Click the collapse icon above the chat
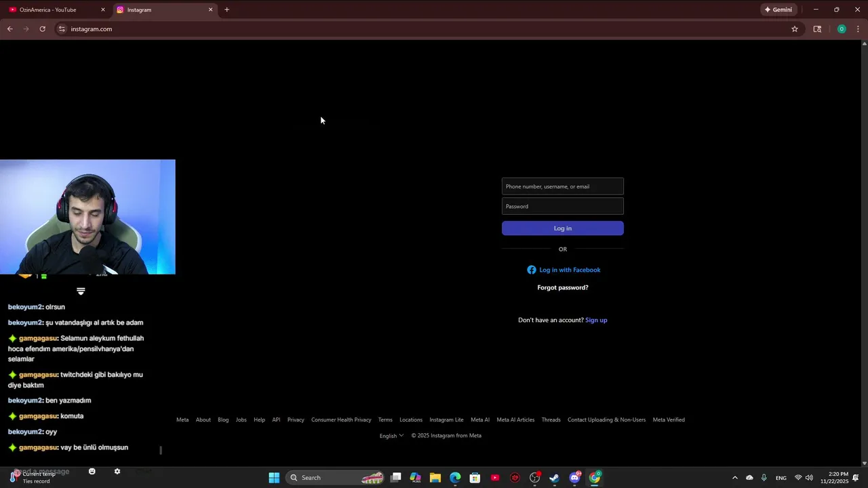This screenshot has width=868, height=488. [81, 291]
